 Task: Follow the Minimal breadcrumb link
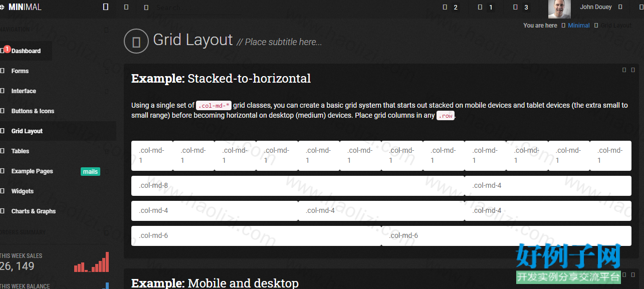point(579,25)
